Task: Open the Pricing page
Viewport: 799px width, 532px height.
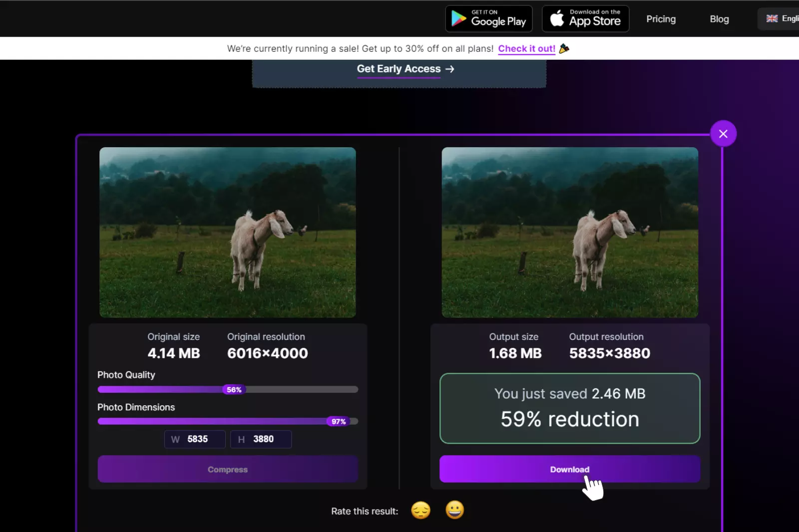Action: [661, 19]
